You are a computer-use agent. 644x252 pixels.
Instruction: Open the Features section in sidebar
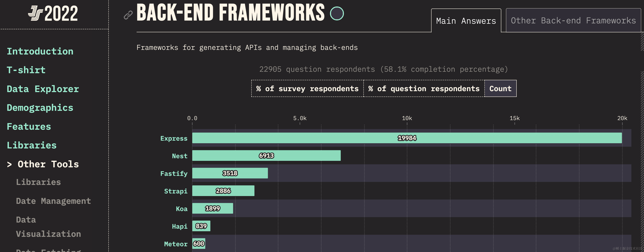[29, 127]
